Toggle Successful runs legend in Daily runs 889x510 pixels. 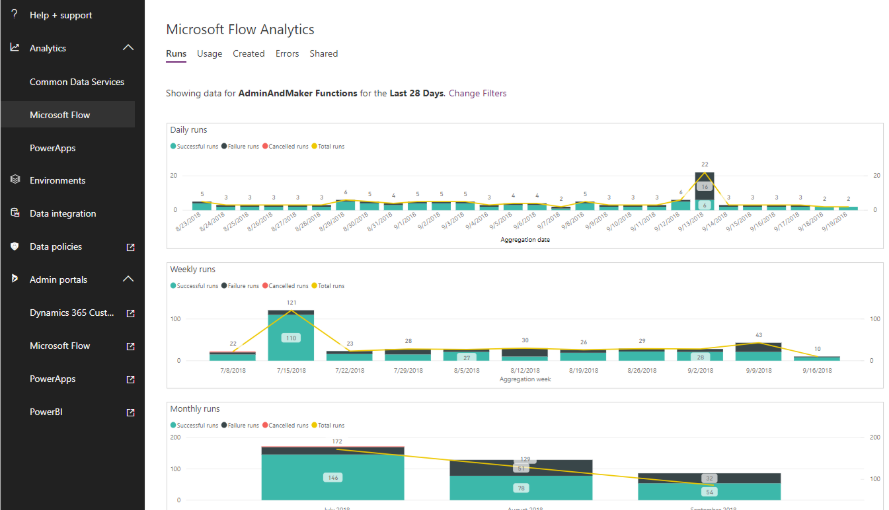pos(194,146)
